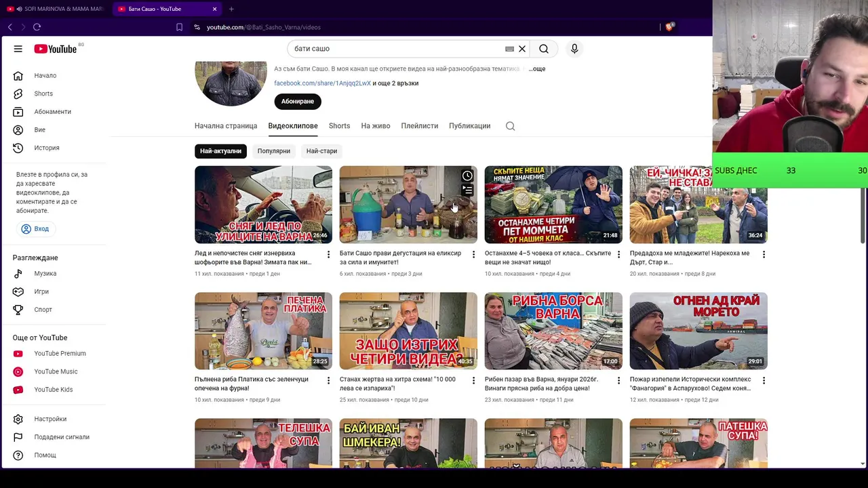Viewport: 868px width, 488px height.
Task: Click Вход sign-in button
Action: [35, 229]
